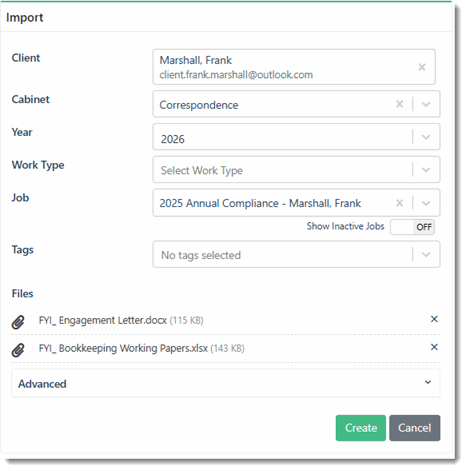Click the Work Type field label
462x466 pixels.
tap(38, 165)
